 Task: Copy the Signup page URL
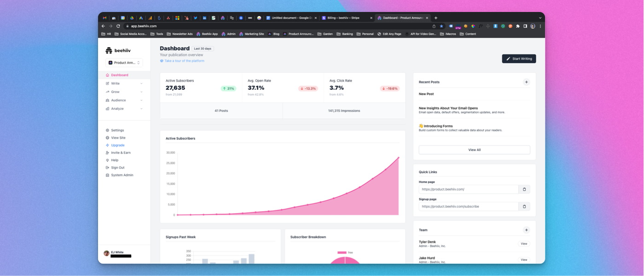[x=524, y=206]
